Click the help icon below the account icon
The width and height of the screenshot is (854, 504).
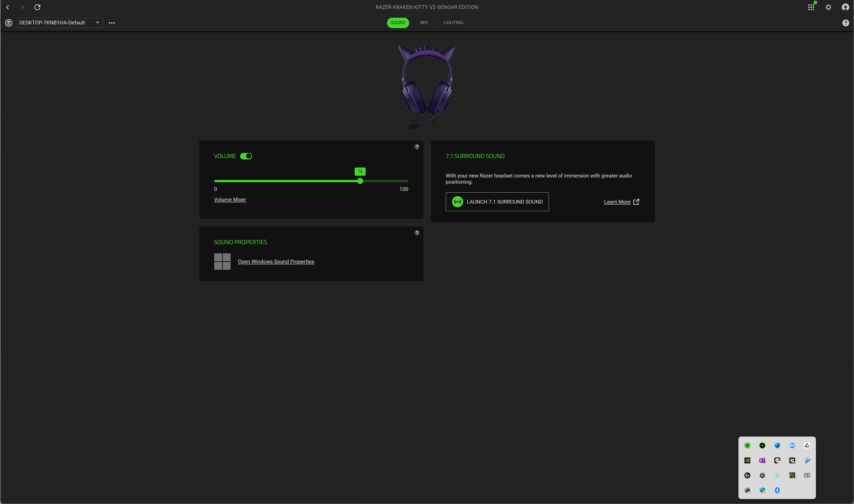[x=846, y=23]
